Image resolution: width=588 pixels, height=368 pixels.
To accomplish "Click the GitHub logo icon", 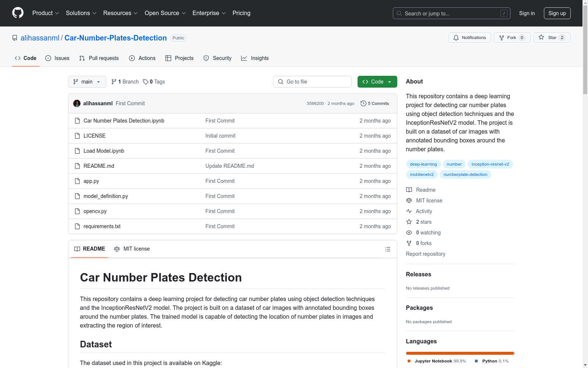I will click(x=18, y=13).
